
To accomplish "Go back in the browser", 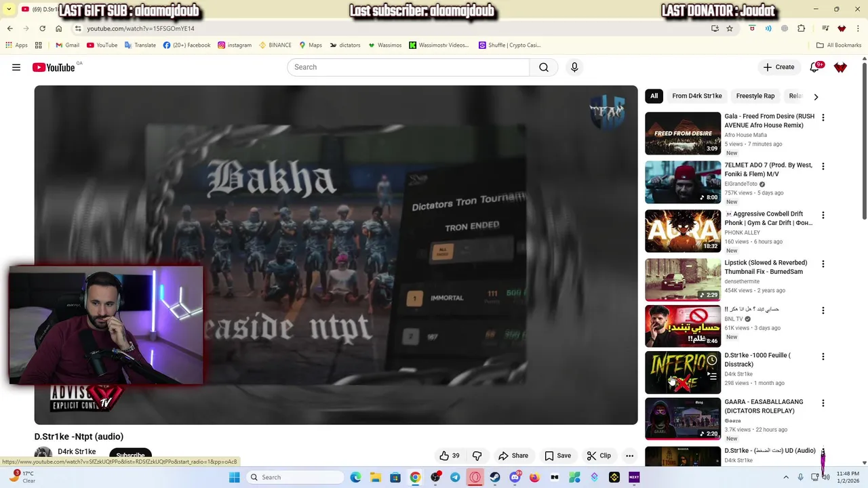I will [x=9, y=28].
